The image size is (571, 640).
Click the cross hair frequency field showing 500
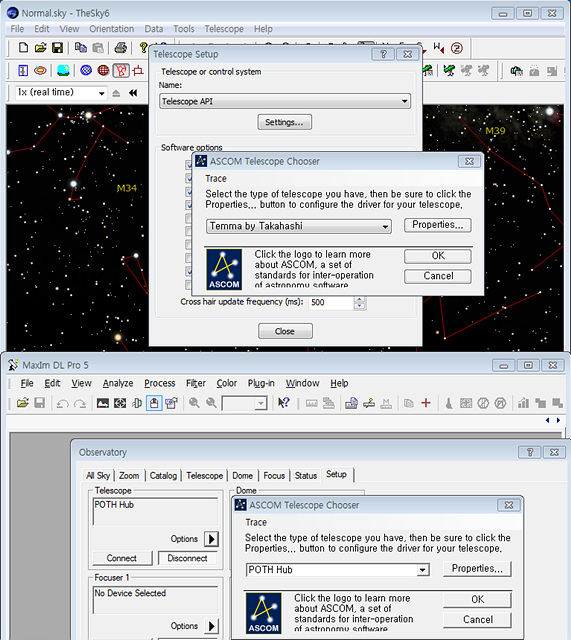click(x=331, y=302)
